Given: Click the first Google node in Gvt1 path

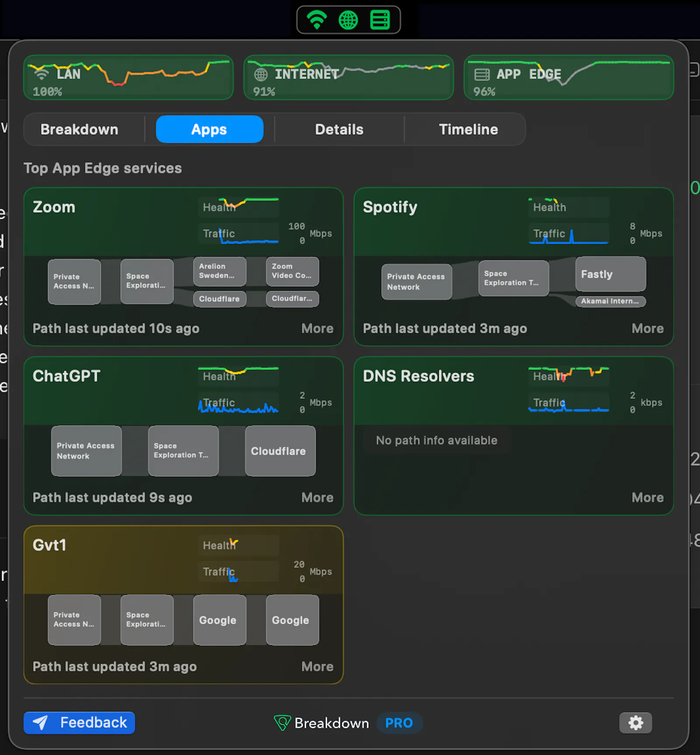Looking at the screenshot, I should tap(220, 620).
